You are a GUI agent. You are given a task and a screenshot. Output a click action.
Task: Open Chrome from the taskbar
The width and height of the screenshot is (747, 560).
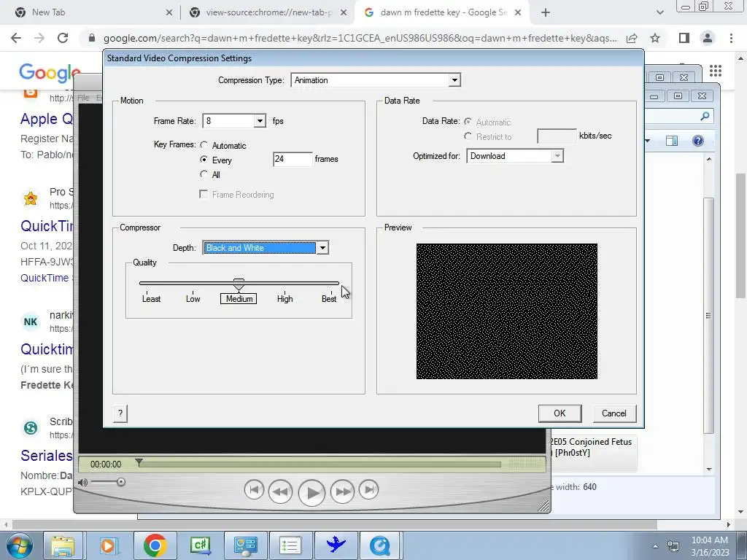click(155, 545)
